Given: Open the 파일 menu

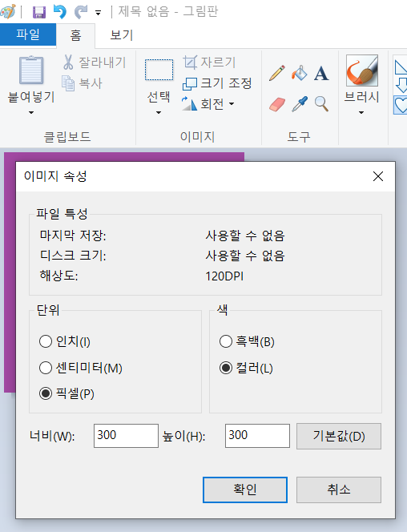Looking at the screenshot, I should [28, 34].
